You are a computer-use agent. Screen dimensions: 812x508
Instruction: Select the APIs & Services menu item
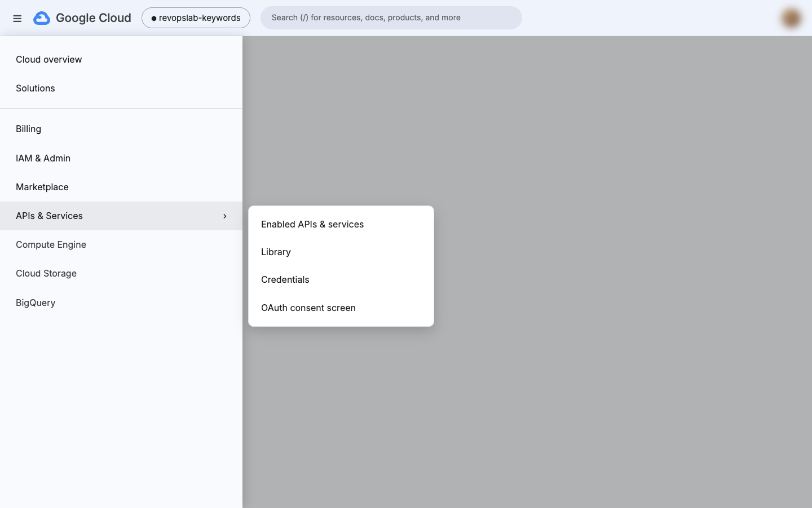pos(121,216)
